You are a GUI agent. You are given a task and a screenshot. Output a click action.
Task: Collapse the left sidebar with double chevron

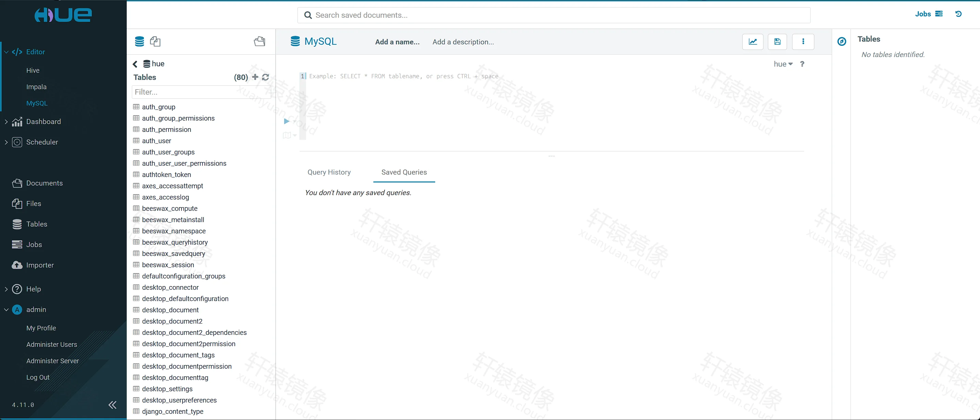tap(112, 405)
